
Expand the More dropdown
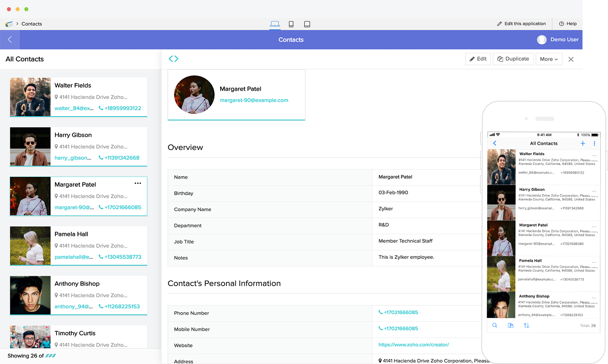point(549,59)
